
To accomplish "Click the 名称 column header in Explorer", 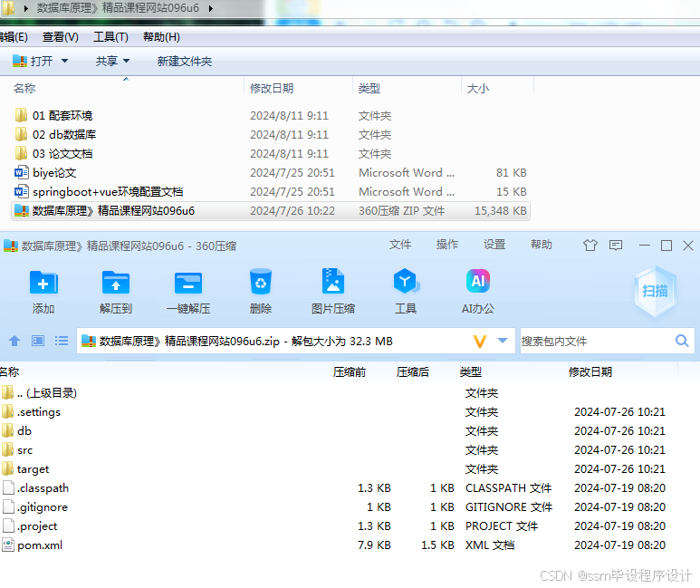I will 24,89.
